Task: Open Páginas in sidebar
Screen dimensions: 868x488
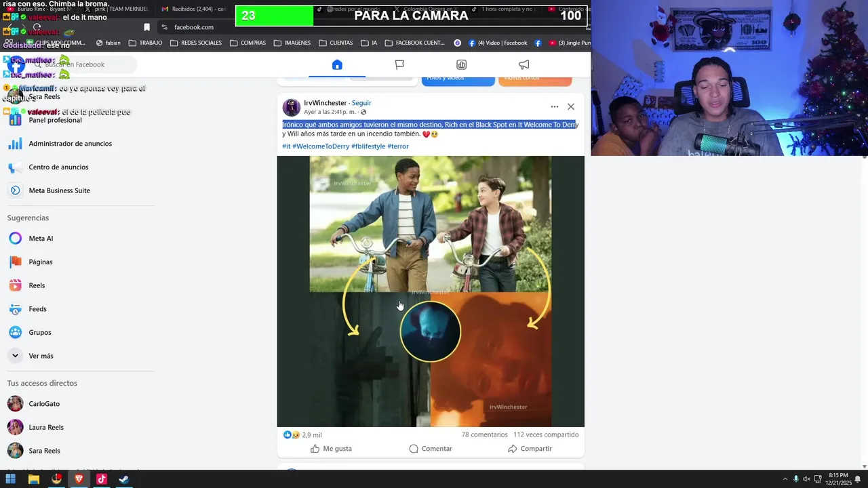Action: click(41, 262)
